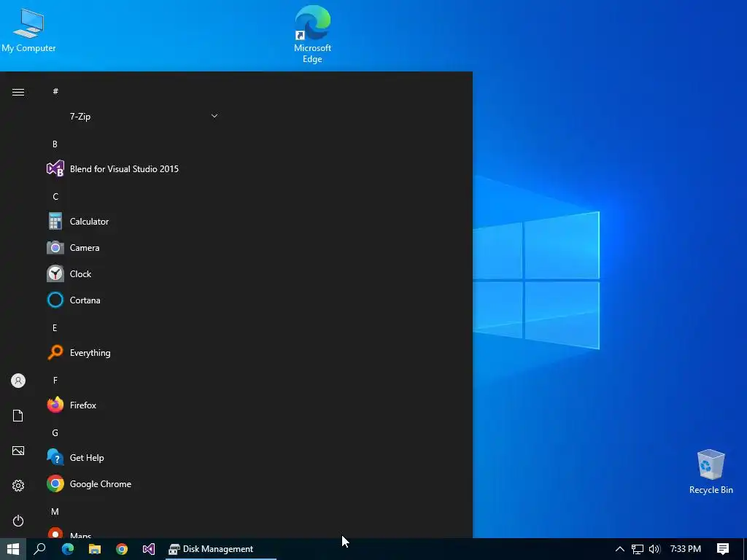Open Chrome from the taskbar
This screenshot has height=560, width=747.
coord(122,549)
